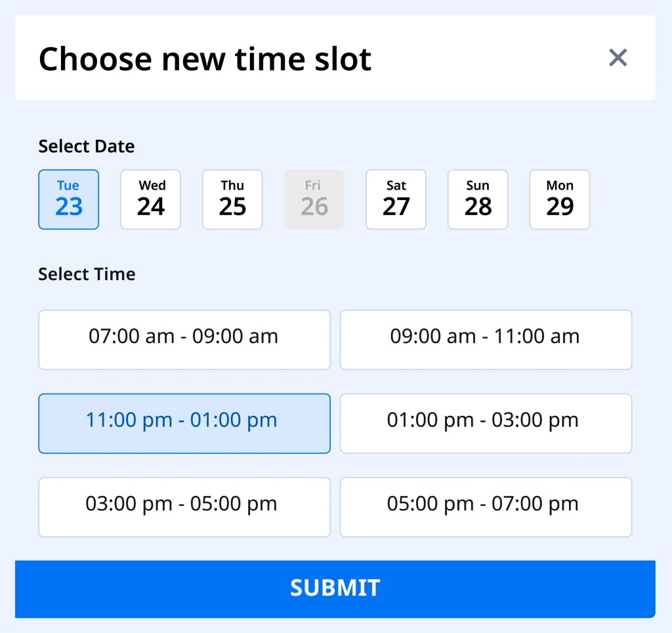
Task: Close the time slot dialog
Action: [618, 58]
